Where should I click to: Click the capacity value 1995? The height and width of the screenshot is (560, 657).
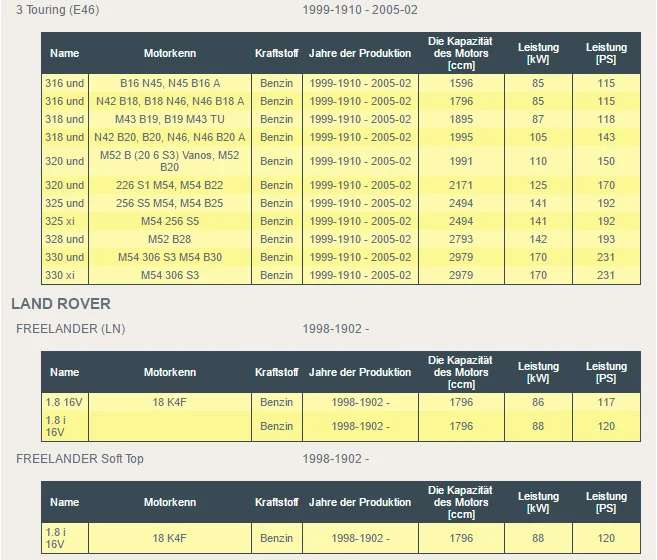point(461,137)
